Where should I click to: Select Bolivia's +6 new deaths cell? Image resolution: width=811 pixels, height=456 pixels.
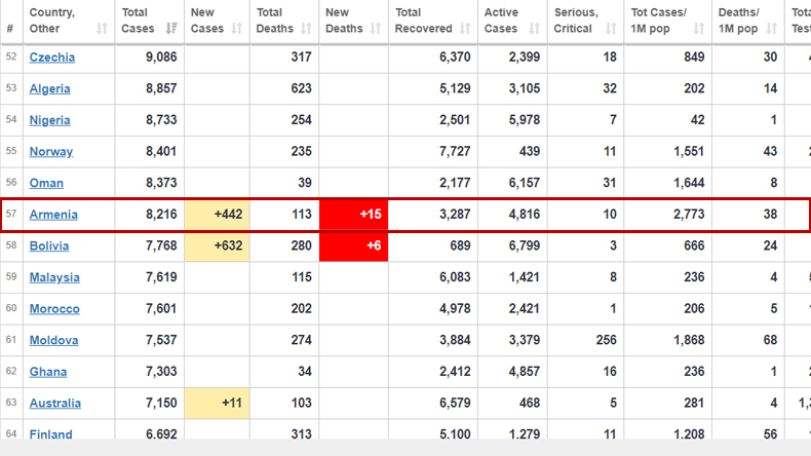354,246
